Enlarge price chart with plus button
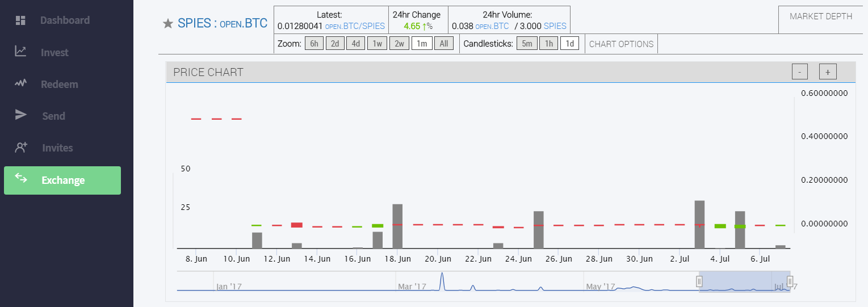Screen dimensions: 868x307 point(828,72)
